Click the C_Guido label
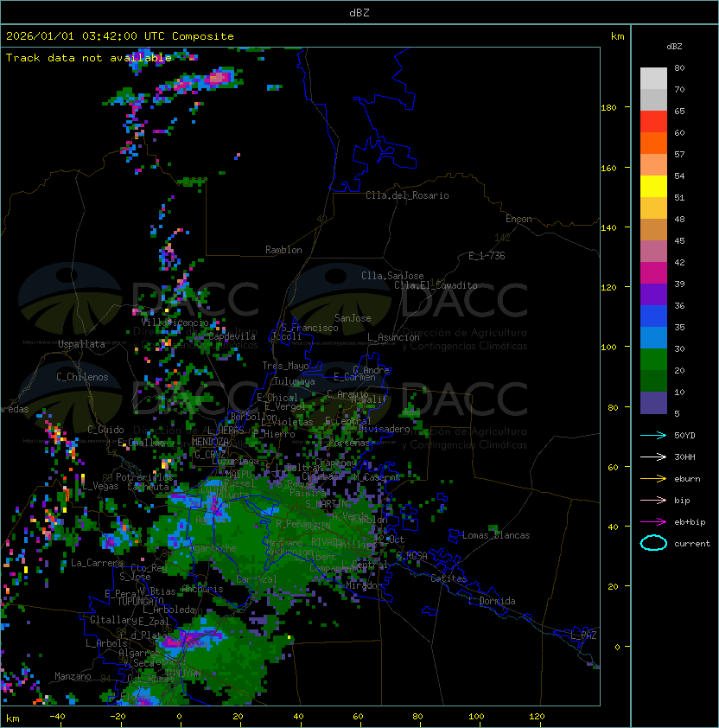 click(105, 430)
